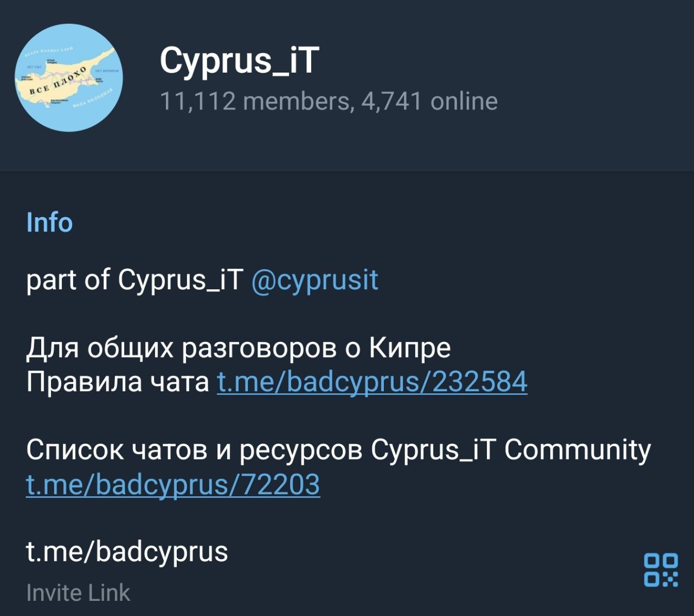Select the Cyprus_iT group title

[239, 60]
